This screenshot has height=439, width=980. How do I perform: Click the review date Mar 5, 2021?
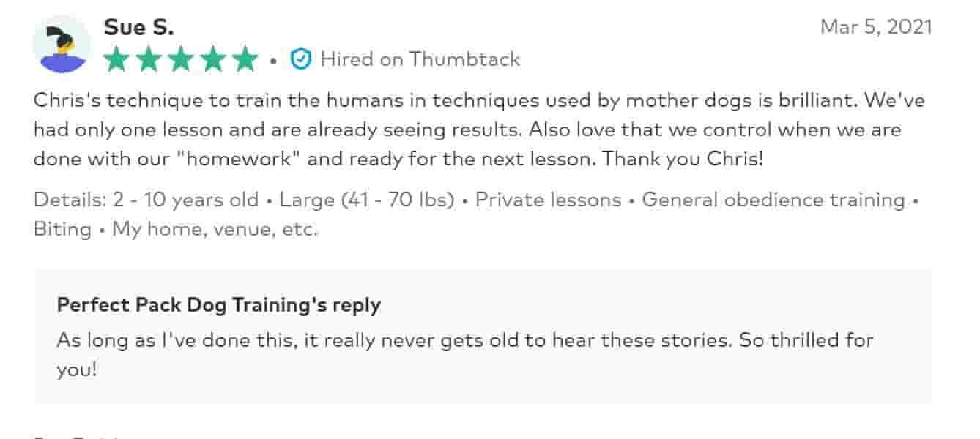pos(876,27)
